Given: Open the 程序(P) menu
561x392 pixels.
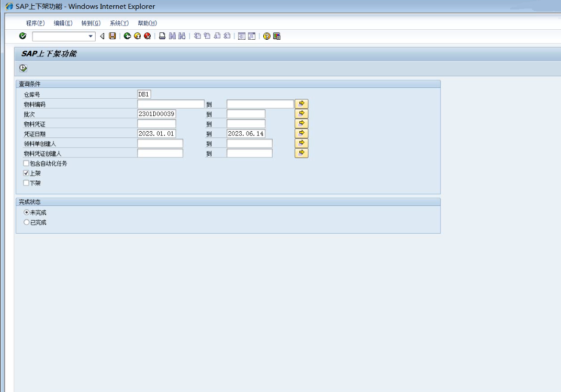Looking at the screenshot, I should 35,23.
